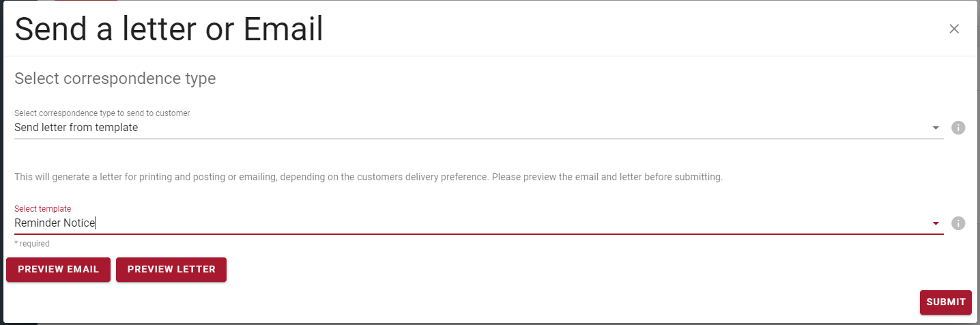
Task: Click the grey underline beneath correspondence type field
Action: [478, 139]
